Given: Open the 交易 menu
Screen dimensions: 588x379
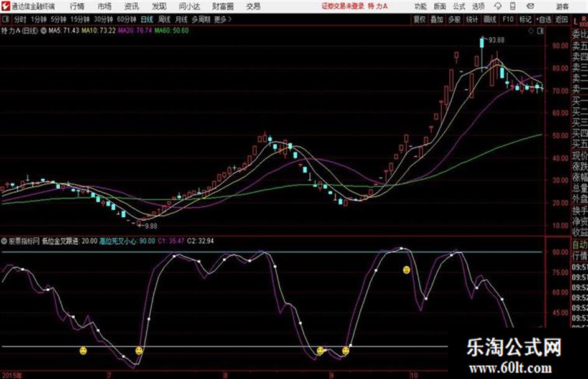Looking at the screenshot, I should [x=253, y=6].
